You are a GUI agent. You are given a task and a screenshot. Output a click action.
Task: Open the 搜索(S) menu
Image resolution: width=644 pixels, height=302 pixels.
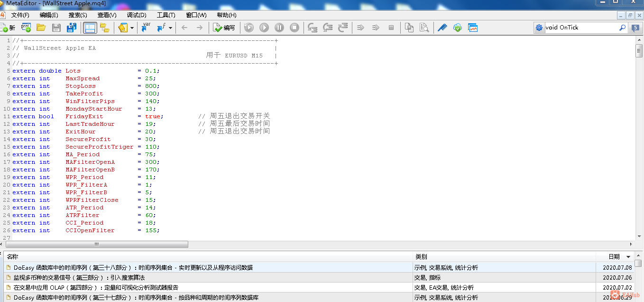coord(78,15)
